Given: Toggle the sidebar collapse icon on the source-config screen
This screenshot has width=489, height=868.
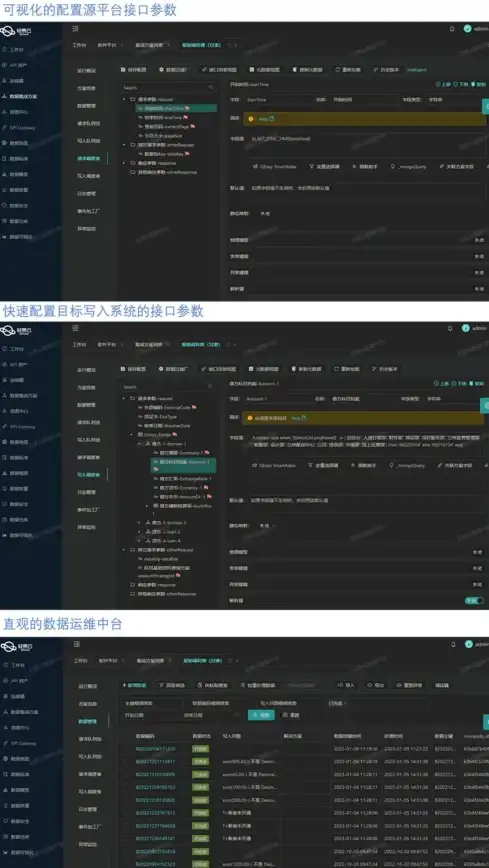Looking at the screenshot, I should pos(75,29).
